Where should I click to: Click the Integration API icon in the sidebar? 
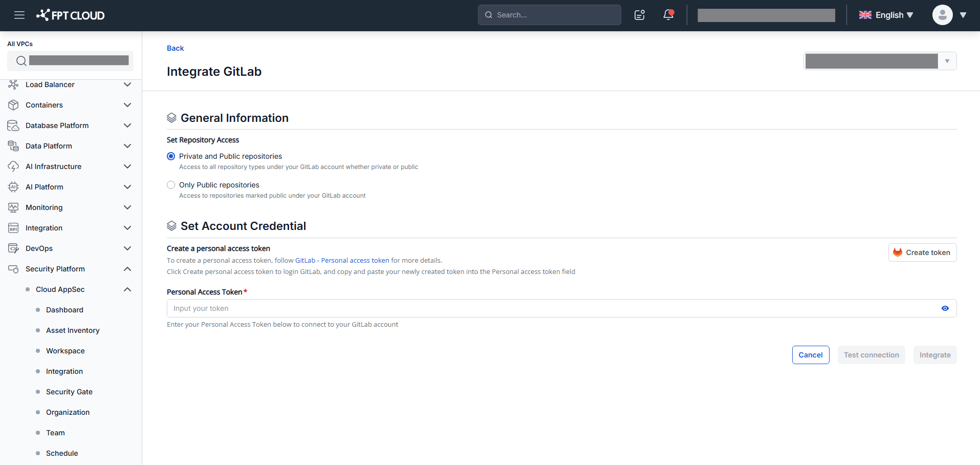[13, 228]
